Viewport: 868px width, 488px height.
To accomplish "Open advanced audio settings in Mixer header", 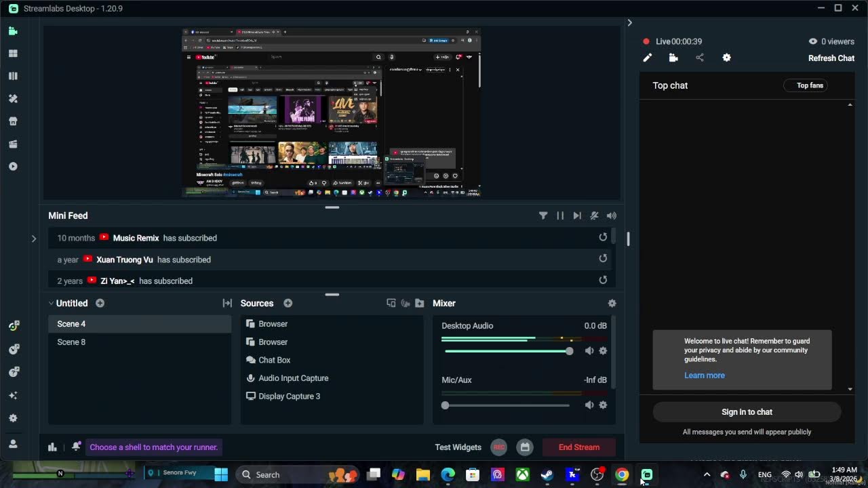I will tap(612, 303).
